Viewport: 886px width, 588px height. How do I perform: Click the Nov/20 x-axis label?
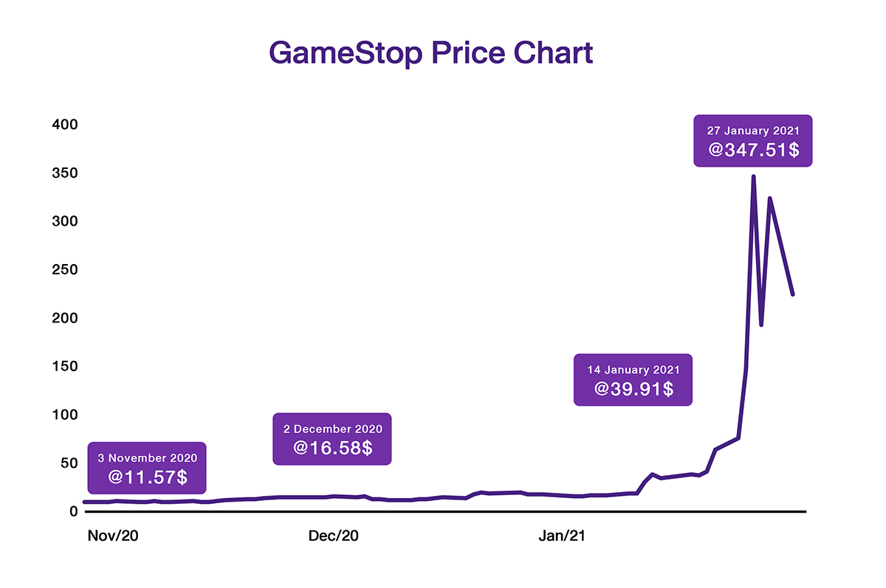pos(113,536)
